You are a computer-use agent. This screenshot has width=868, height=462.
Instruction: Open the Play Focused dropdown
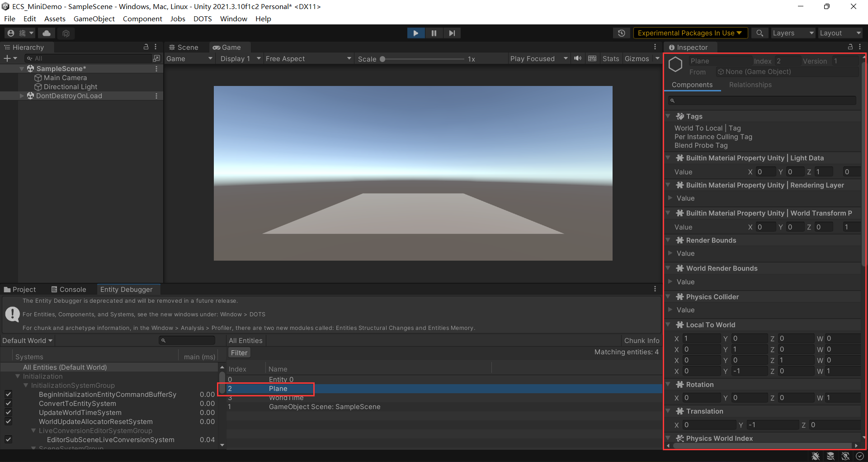tap(538, 59)
